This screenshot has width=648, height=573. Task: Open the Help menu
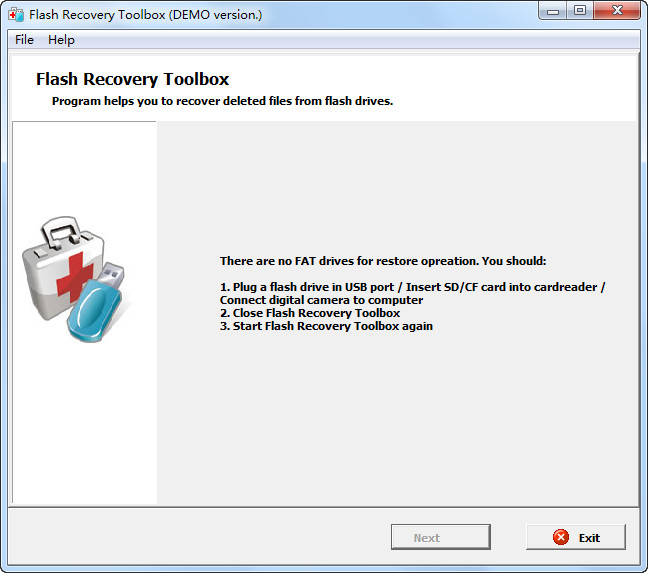[x=61, y=40]
